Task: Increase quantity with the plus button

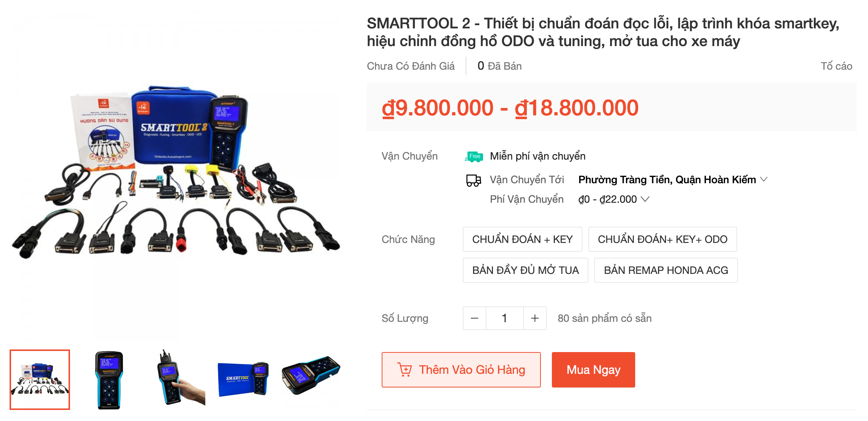Action: coord(535,318)
